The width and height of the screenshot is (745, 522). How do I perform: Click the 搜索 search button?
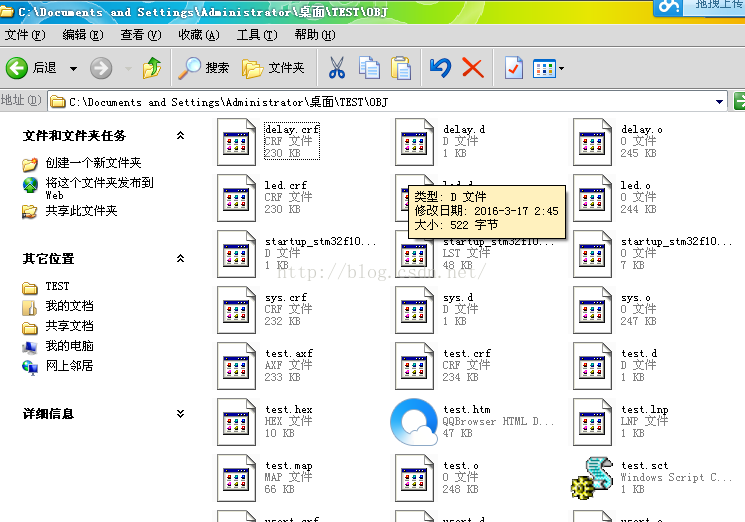(x=205, y=68)
